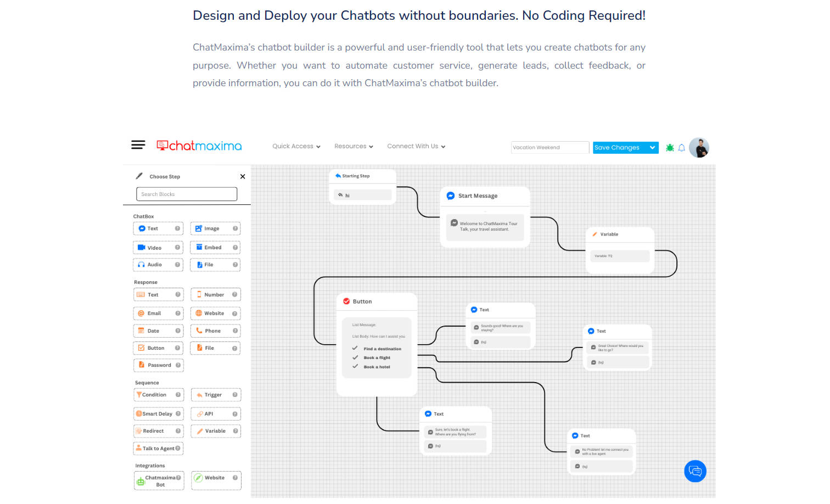Viewport: 830px width, 504px height.
Task: Add an Email response block
Action: pos(159,313)
